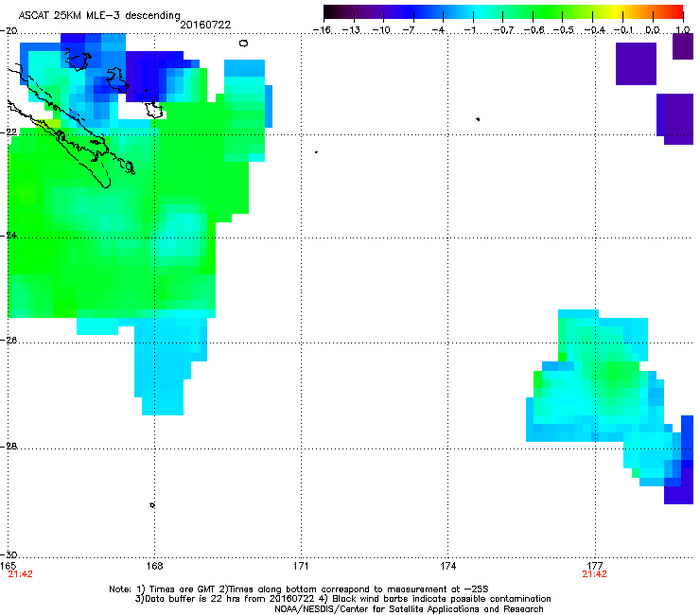This screenshot has width=700, height=615.
Task: Click the title "ASCAT 25KM MLE-3 descending"
Action: pos(99,15)
